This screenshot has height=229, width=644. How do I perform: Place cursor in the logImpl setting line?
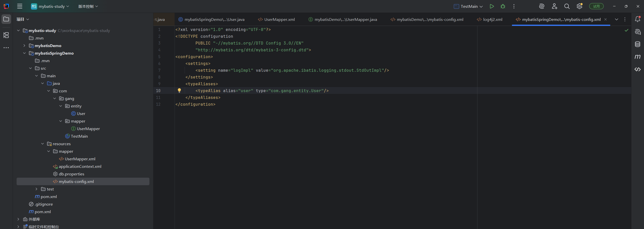pos(292,70)
